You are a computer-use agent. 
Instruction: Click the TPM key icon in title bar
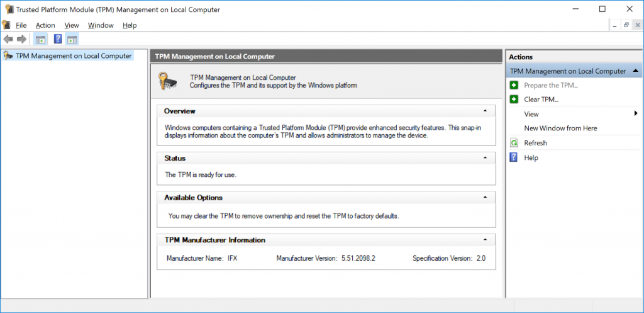coord(9,9)
